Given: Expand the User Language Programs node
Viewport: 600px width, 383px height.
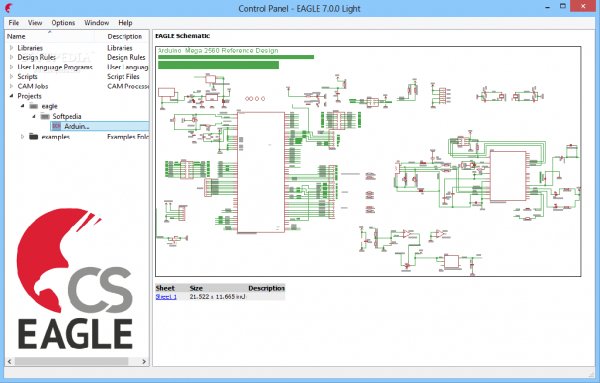Looking at the screenshot, I should 11,67.
